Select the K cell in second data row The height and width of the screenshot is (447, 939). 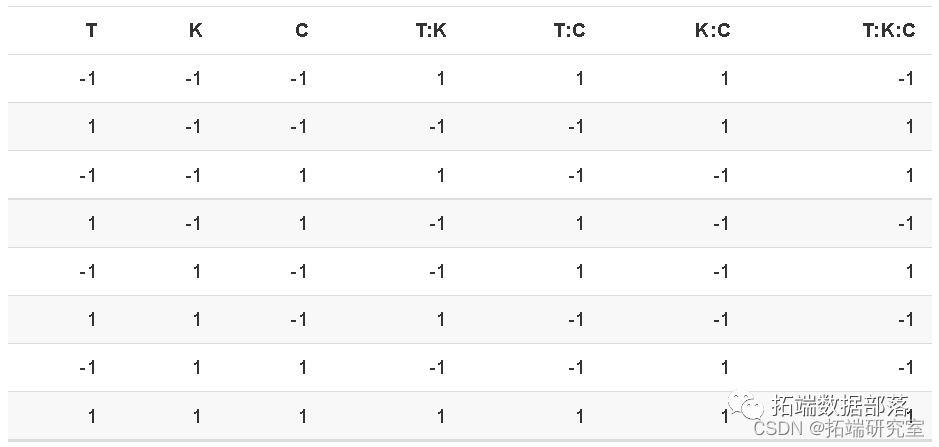[193, 127]
